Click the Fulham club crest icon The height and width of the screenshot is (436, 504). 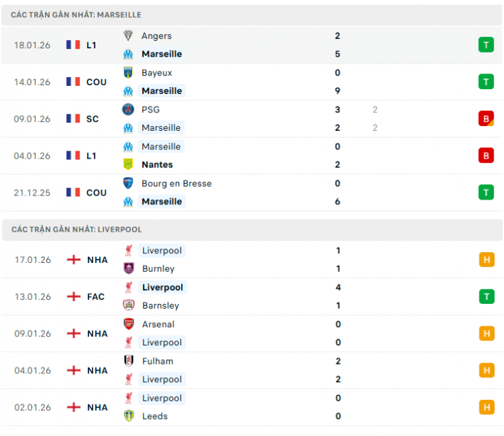click(x=129, y=361)
